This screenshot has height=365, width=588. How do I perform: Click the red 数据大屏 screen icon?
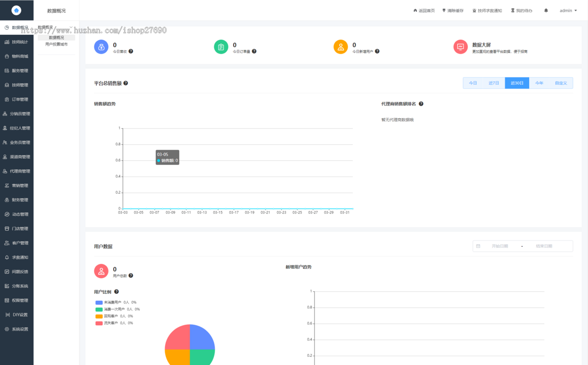461,47
